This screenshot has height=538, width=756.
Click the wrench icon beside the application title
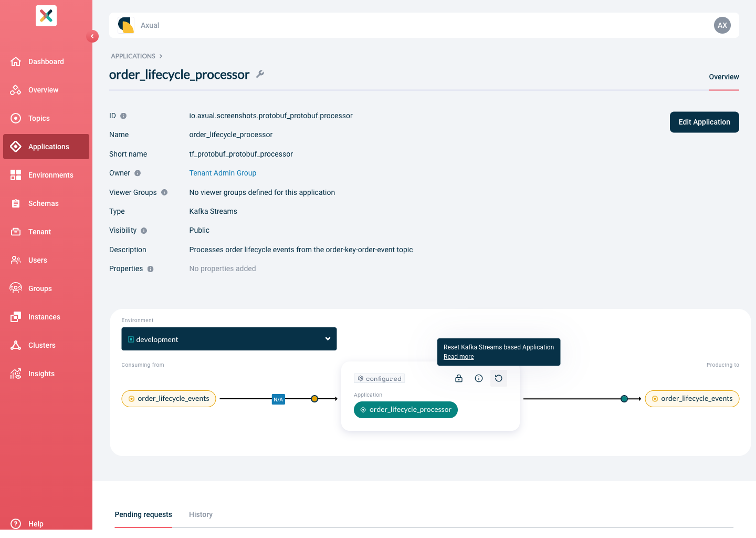point(260,74)
